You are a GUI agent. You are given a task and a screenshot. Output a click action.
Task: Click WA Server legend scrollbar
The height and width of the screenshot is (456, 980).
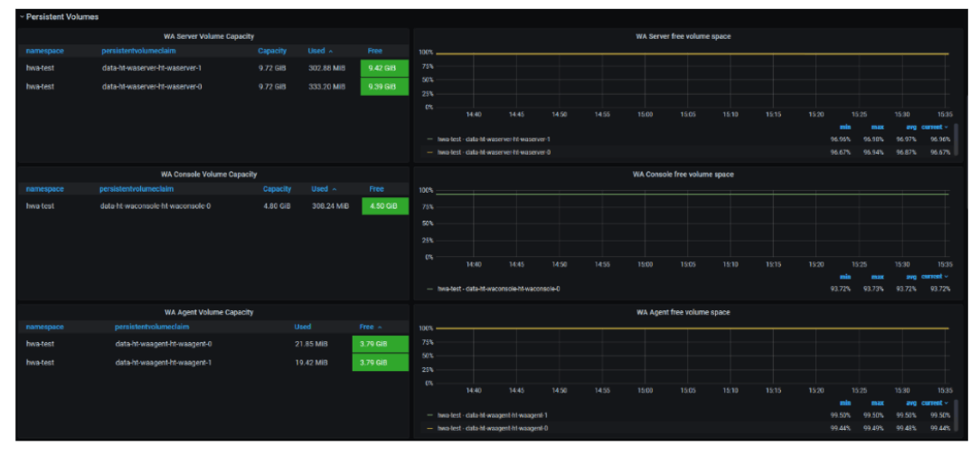pyautogui.click(x=956, y=140)
